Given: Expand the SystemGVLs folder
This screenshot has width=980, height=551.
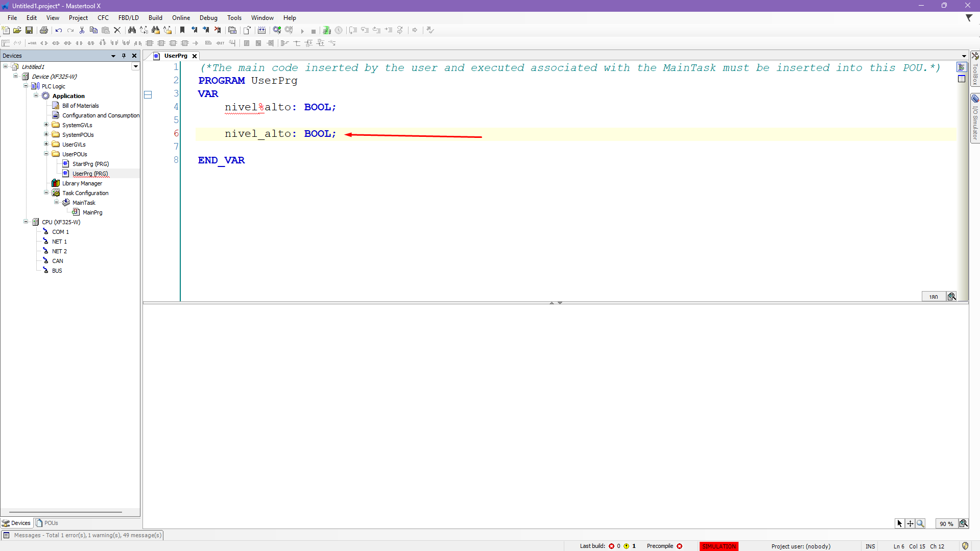Looking at the screenshot, I should [46, 125].
